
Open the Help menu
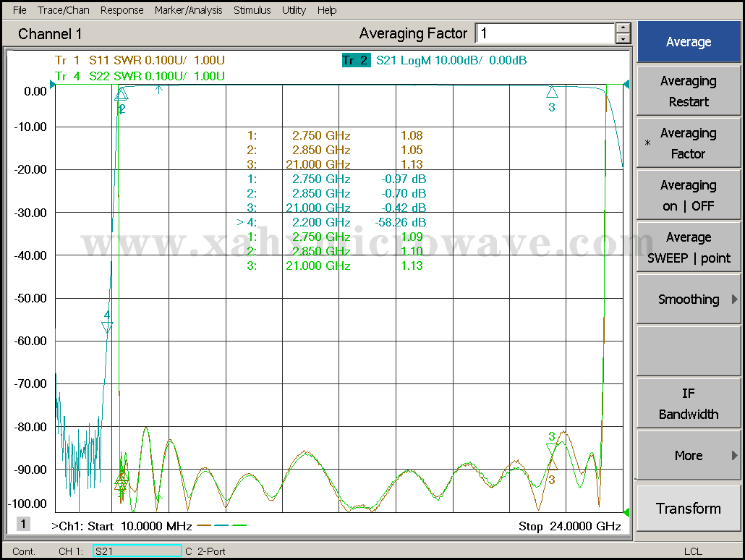327,10
